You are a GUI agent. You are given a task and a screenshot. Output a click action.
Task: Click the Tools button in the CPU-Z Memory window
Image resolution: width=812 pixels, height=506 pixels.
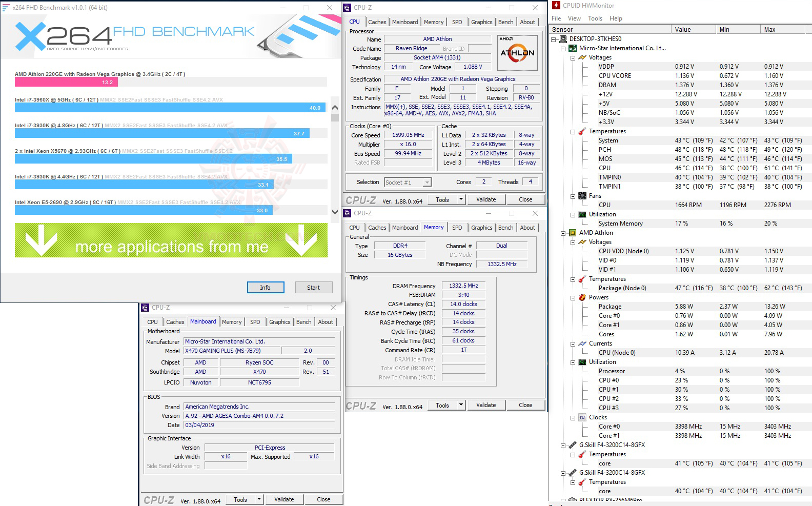click(x=442, y=405)
